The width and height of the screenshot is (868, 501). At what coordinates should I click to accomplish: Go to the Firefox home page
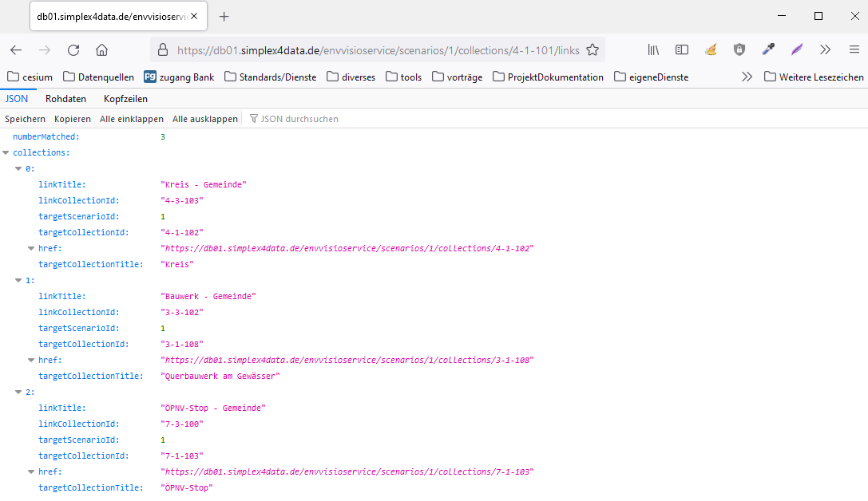tap(101, 49)
